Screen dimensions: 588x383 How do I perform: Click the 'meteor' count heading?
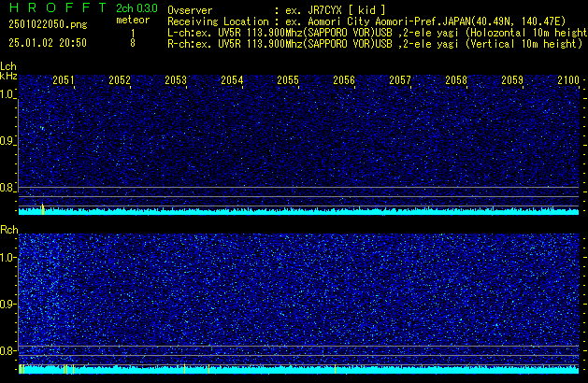(x=133, y=20)
